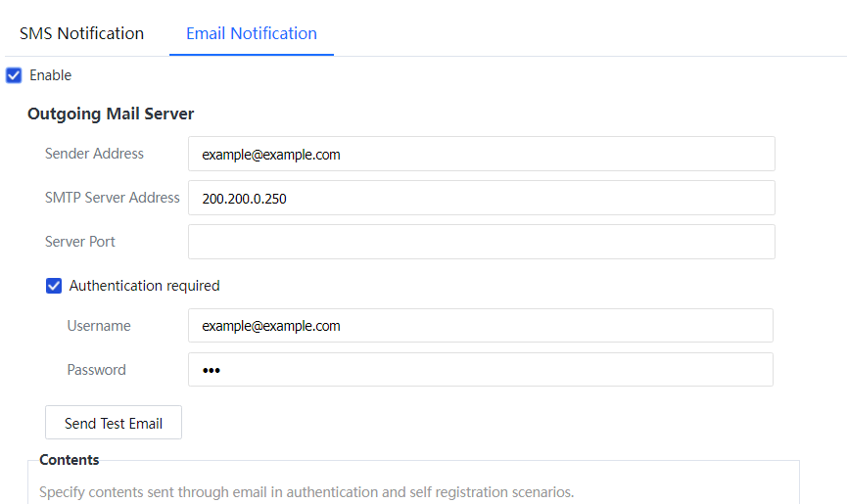Viewport: 847px width, 504px height.
Task: Focus the SMTP Server Address field
Action: 481,198
